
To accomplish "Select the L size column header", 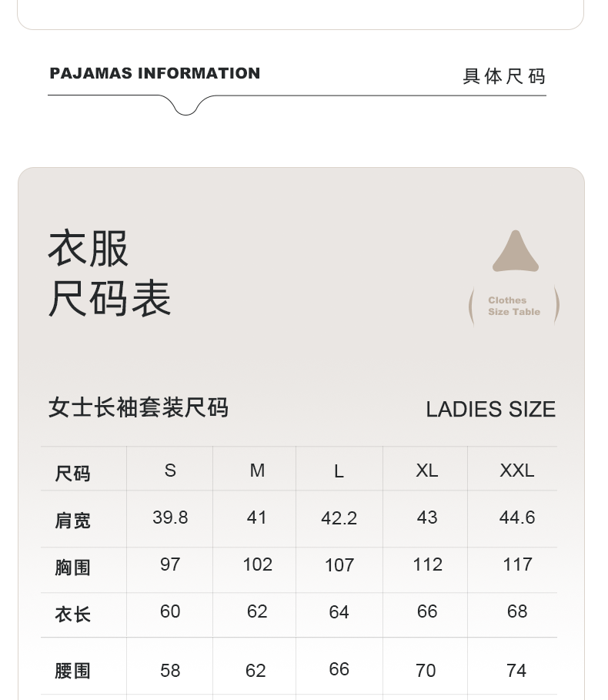I will pos(339,471).
